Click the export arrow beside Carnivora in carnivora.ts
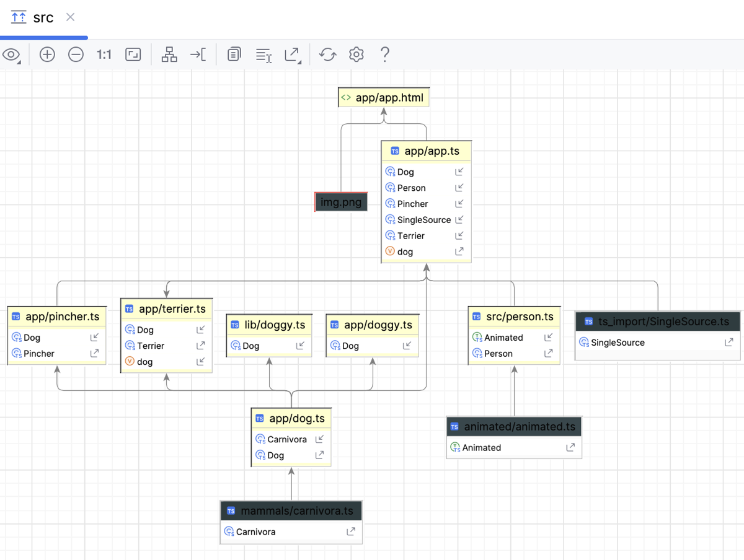744x560 pixels. [x=351, y=532]
